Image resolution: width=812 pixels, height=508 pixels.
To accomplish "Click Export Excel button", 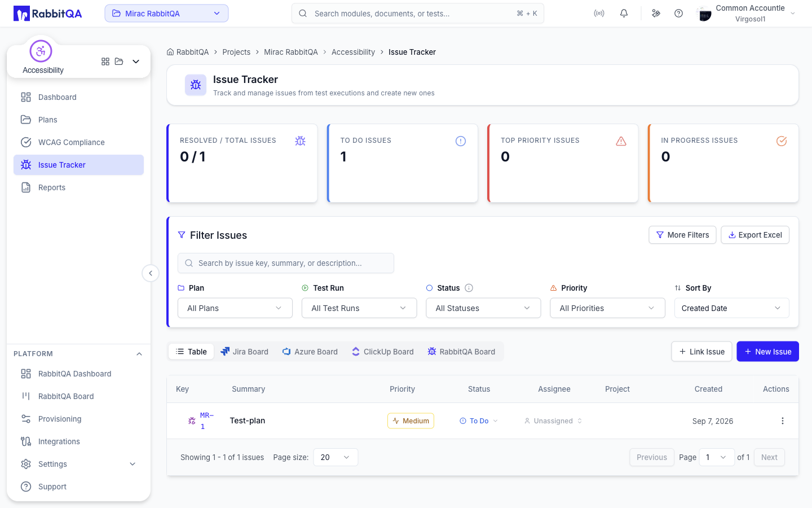I will 755,235.
